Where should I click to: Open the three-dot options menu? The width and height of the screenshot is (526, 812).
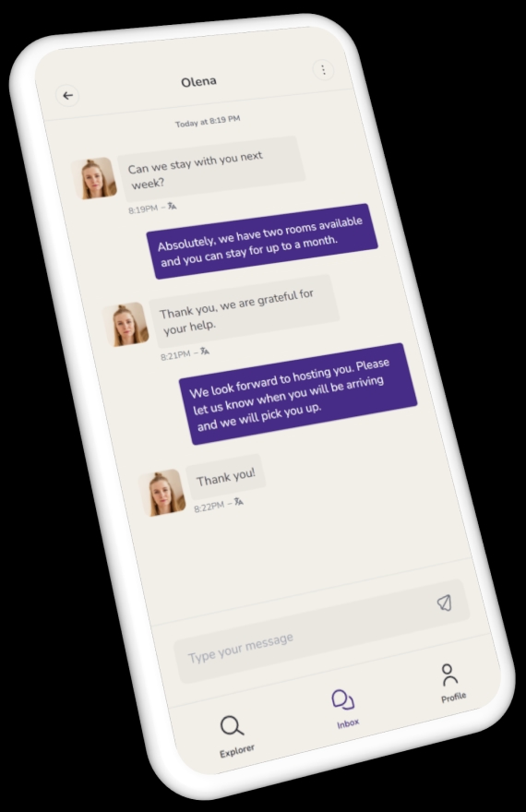click(x=324, y=69)
